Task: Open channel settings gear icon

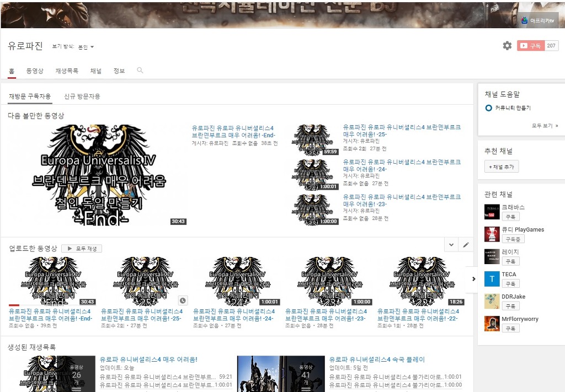Action: point(507,46)
